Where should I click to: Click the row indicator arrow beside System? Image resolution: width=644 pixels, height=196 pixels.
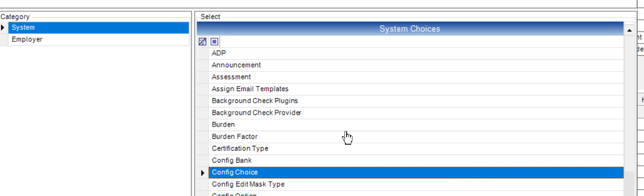coord(3,28)
